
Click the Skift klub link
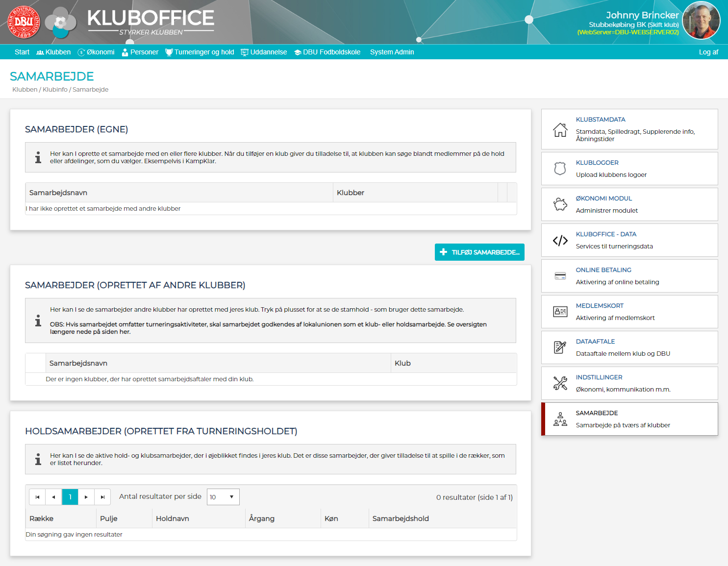pos(663,25)
